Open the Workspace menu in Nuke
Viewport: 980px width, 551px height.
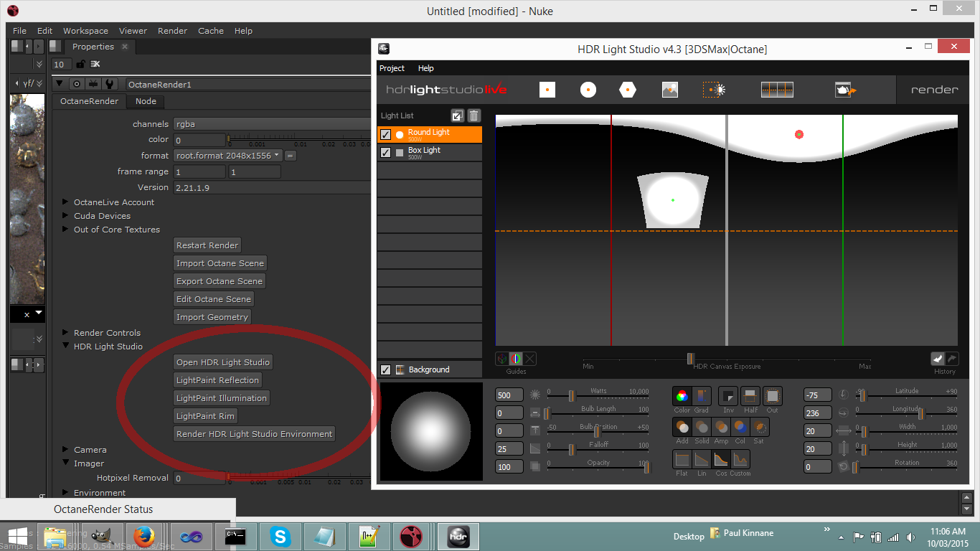tap(85, 31)
